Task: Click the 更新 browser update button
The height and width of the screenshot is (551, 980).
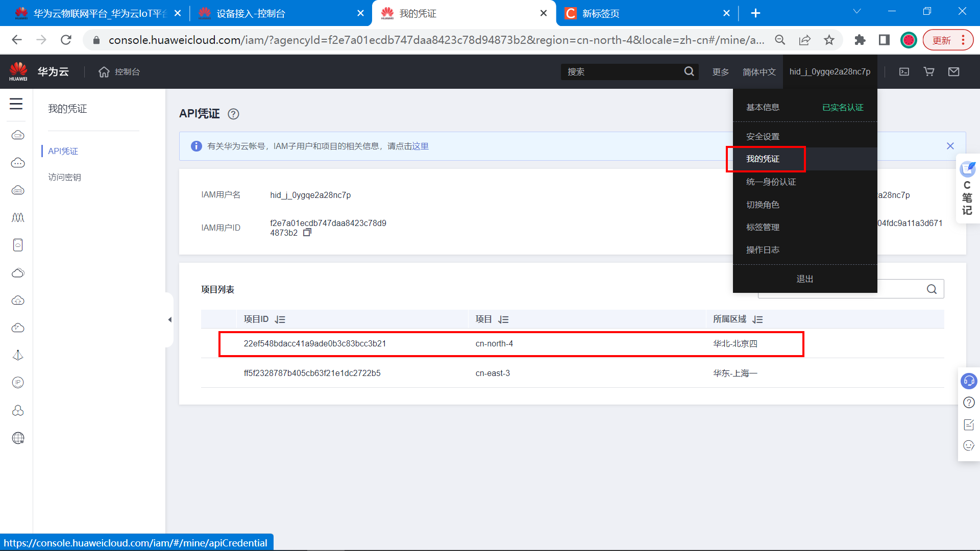Action: point(948,40)
